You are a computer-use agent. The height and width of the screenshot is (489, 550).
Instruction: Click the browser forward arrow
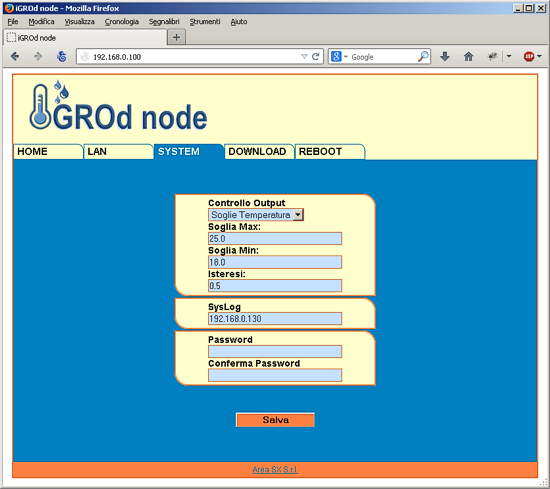38,56
